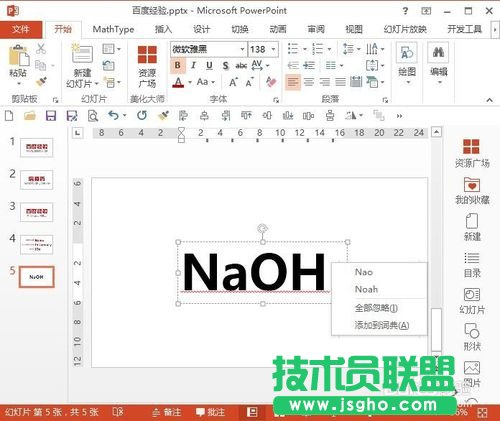Toggle Italic formatting
This screenshot has height=421, width=500.
(193, 66)
